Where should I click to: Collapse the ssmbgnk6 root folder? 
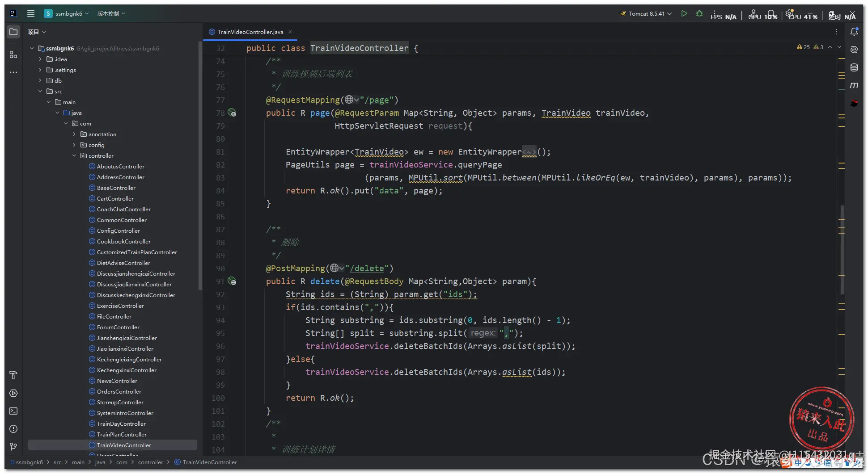tap(32, 48)
